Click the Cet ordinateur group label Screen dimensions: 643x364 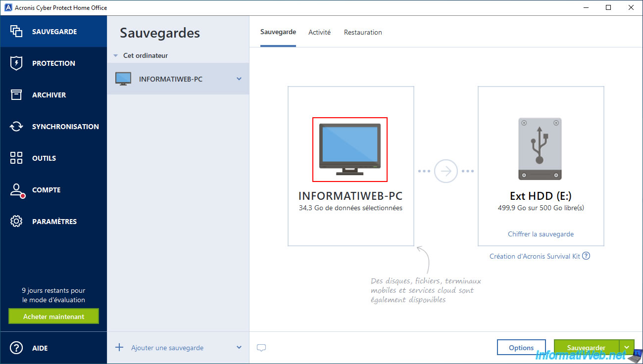(x=146, y=55)
